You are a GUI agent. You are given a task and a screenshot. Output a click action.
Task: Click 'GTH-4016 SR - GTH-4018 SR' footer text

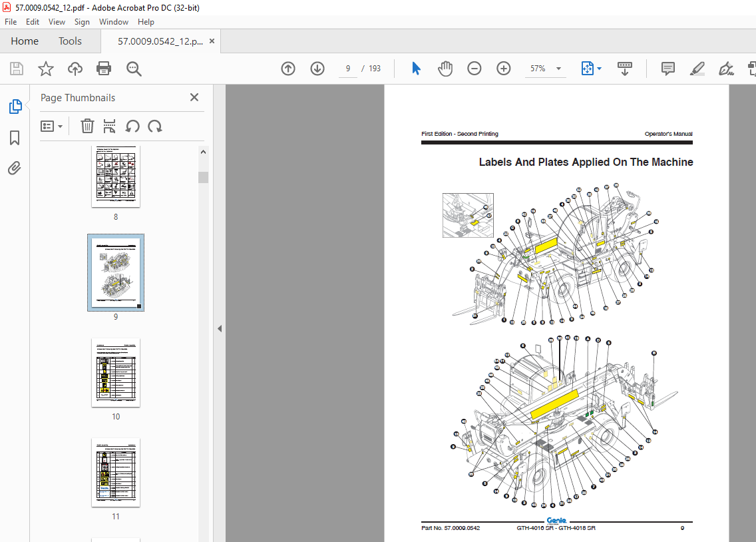click(x=556, y=528)
